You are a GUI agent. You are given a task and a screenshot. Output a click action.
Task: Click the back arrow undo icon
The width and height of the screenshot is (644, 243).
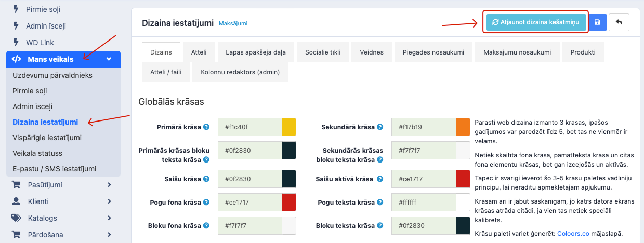pos(619,22)
